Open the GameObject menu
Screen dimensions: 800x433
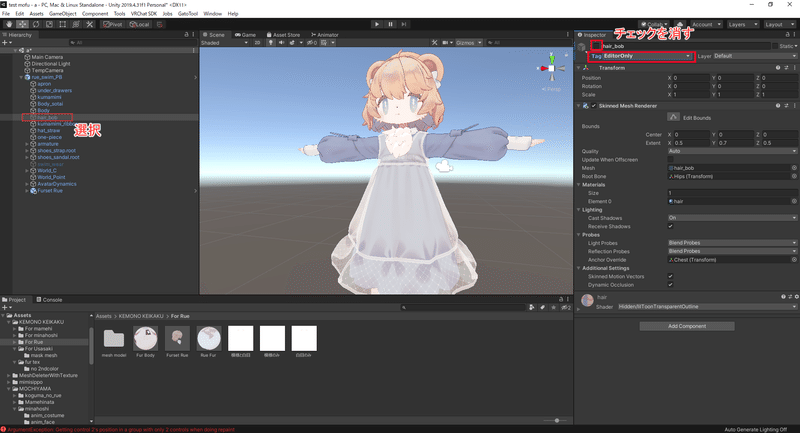(x=63, y=14)
